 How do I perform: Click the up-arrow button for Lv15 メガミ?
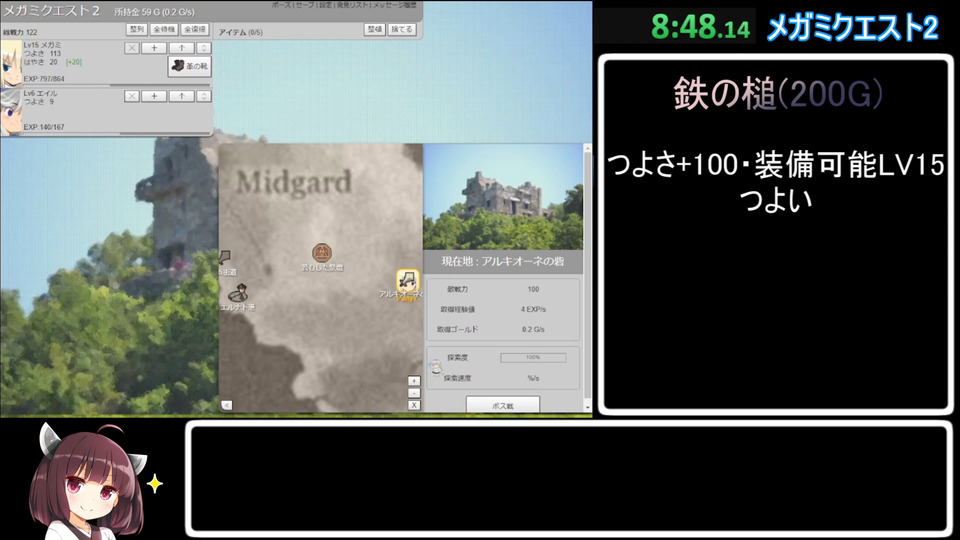click(182, 48)
